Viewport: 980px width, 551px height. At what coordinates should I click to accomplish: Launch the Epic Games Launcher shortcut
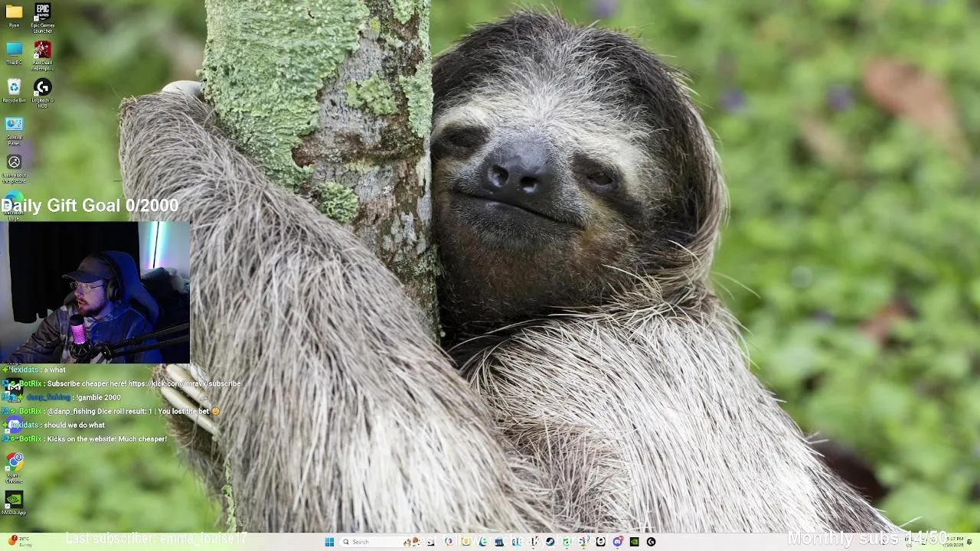point(43,18)
